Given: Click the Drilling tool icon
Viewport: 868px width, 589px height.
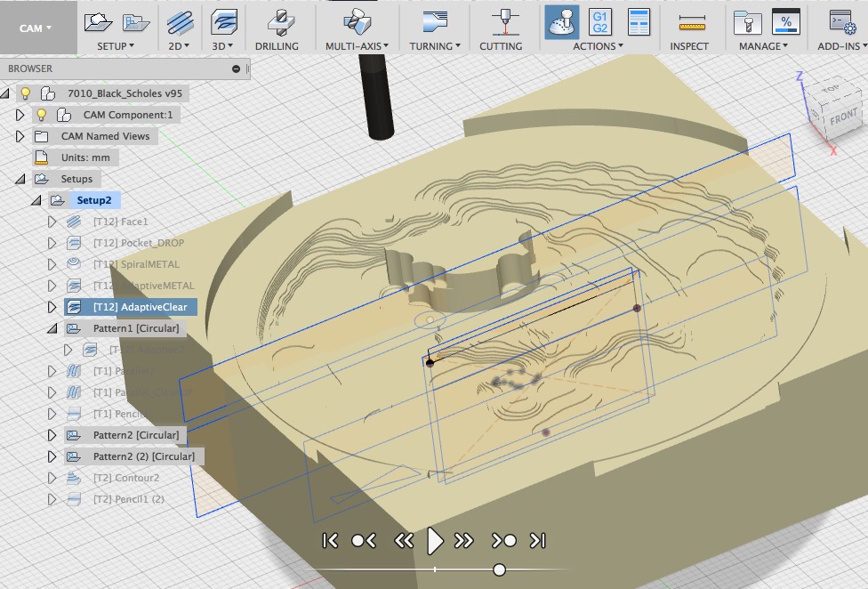Looking at the screenshot, I should (281, 22).
